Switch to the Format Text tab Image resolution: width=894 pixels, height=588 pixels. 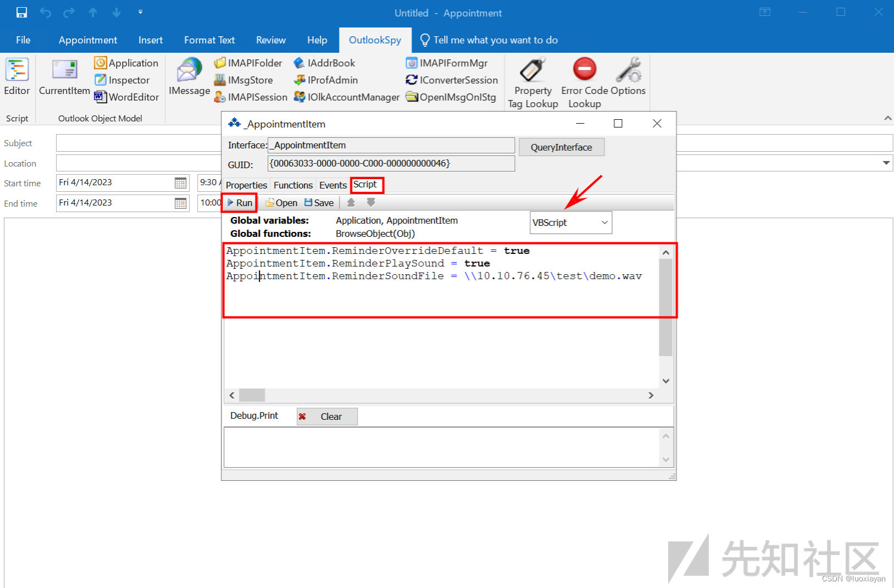pyautogui.click(x=209, y=40)
